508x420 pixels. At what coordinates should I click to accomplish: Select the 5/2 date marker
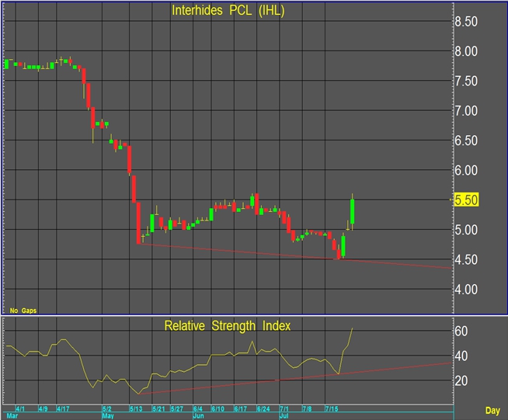pyautogui.click(x=107, y=408)
